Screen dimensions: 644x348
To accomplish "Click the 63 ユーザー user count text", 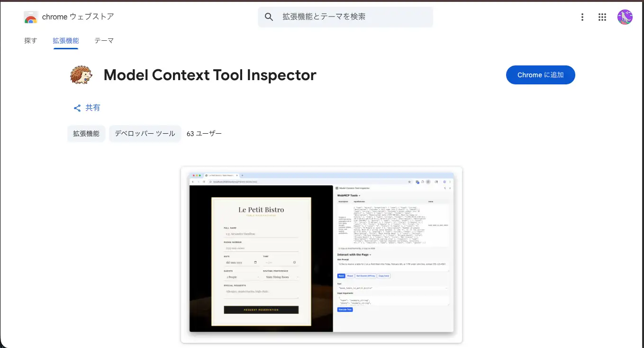I will click(204, 134).
